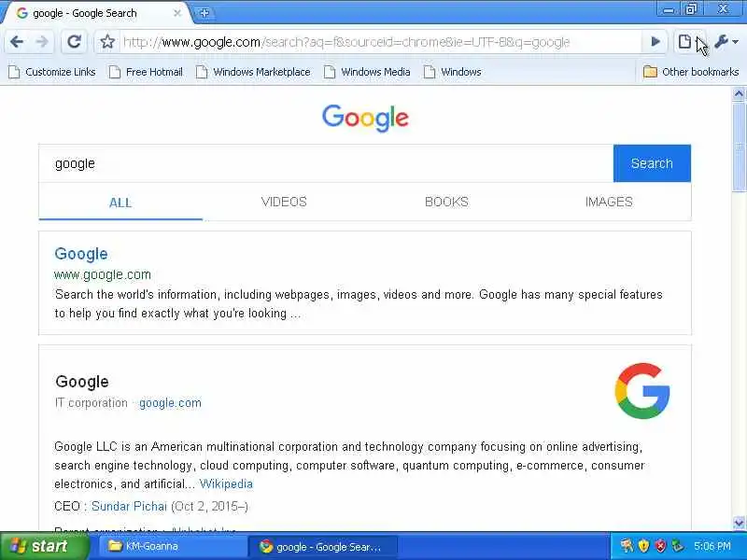Click the Google knowledge panel heading
Image resolution: width=747 pixels, height=560 pixels.
[82, 382]
